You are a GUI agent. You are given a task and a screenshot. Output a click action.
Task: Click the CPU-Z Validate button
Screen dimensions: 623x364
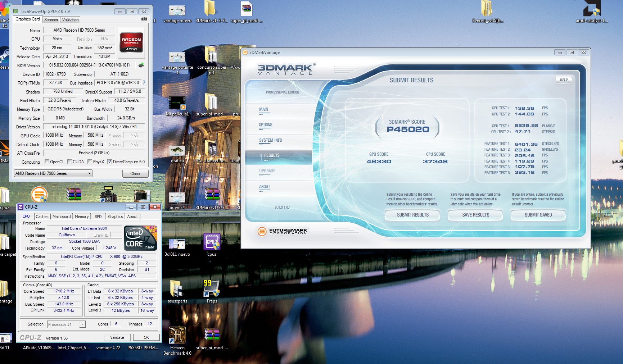(x=117, y=337)
